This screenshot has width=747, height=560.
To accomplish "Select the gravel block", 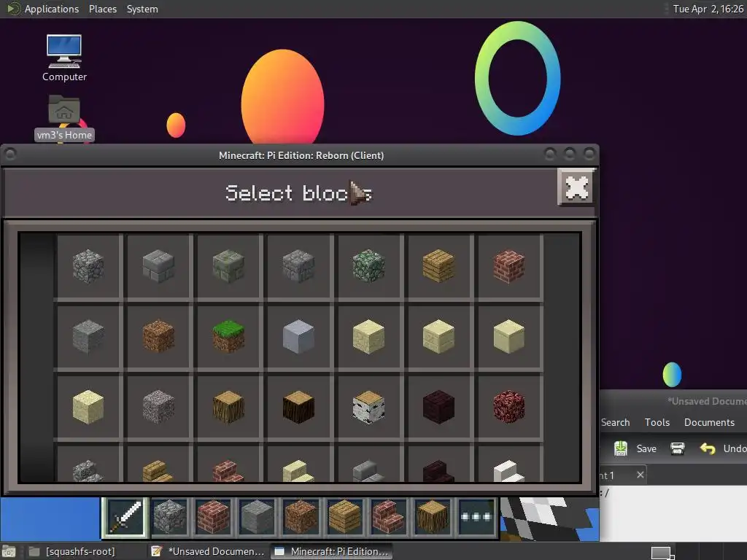I will (158, 407).
